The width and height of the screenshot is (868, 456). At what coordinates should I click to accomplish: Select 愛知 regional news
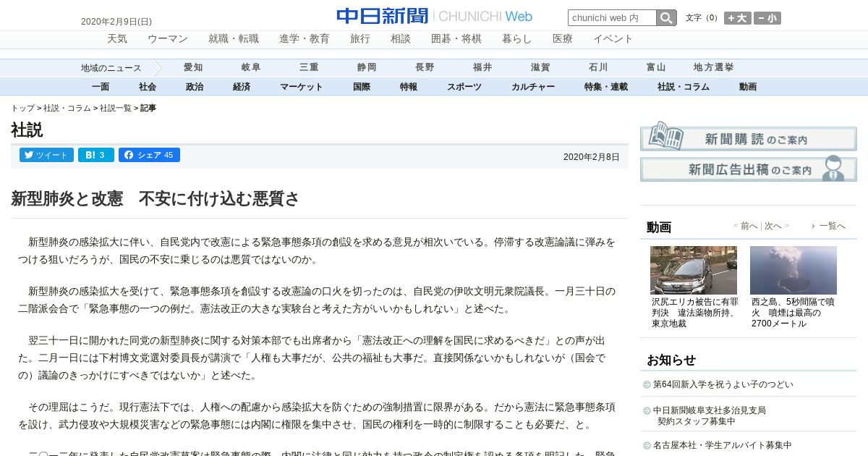193,67
